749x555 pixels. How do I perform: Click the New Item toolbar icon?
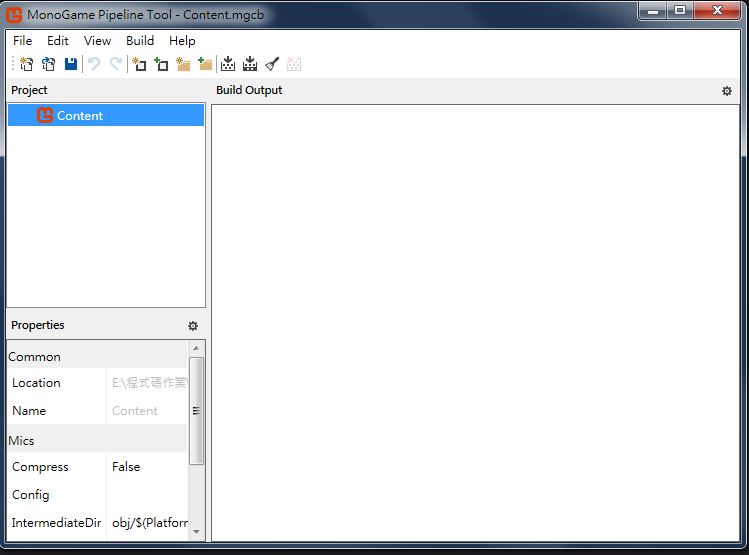(139, 64)
